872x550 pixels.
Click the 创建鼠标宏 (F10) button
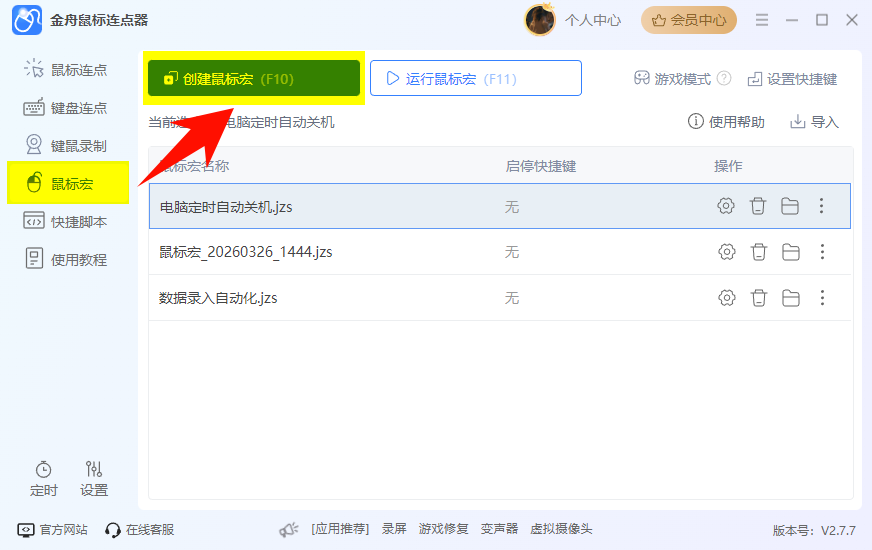[x=254, y=78]
